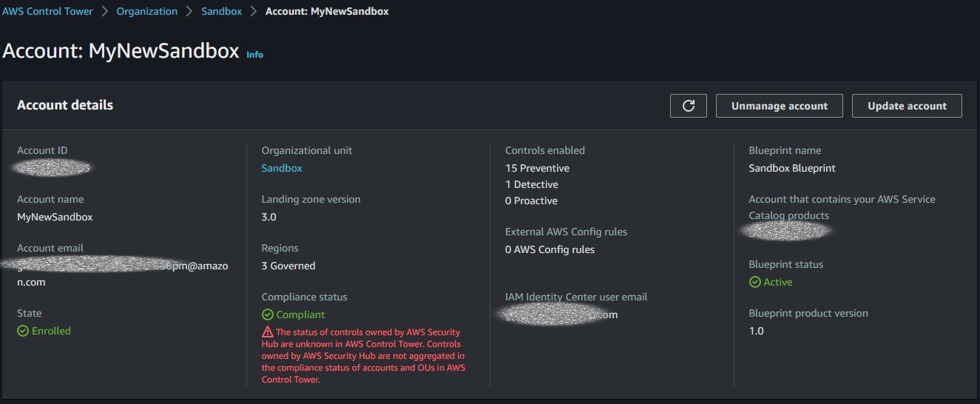Click the refresh icon button

click(x=689, y=106)
